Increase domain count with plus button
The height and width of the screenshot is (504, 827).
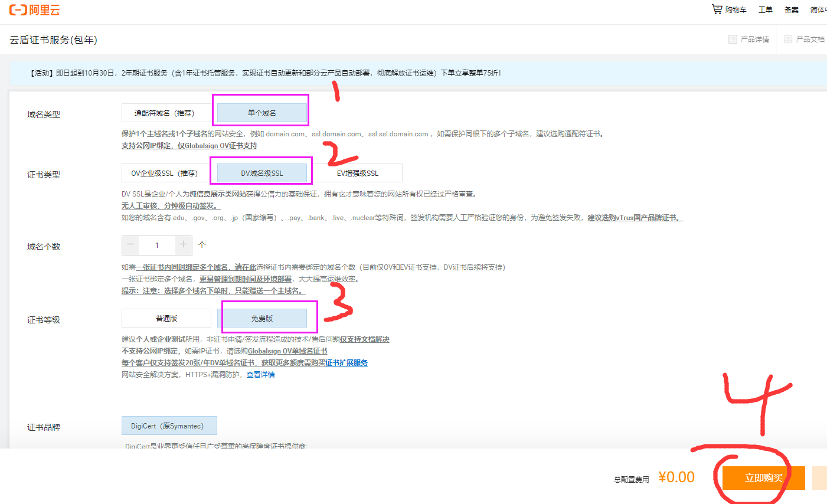pyautogui.click(x=184, y=245)
